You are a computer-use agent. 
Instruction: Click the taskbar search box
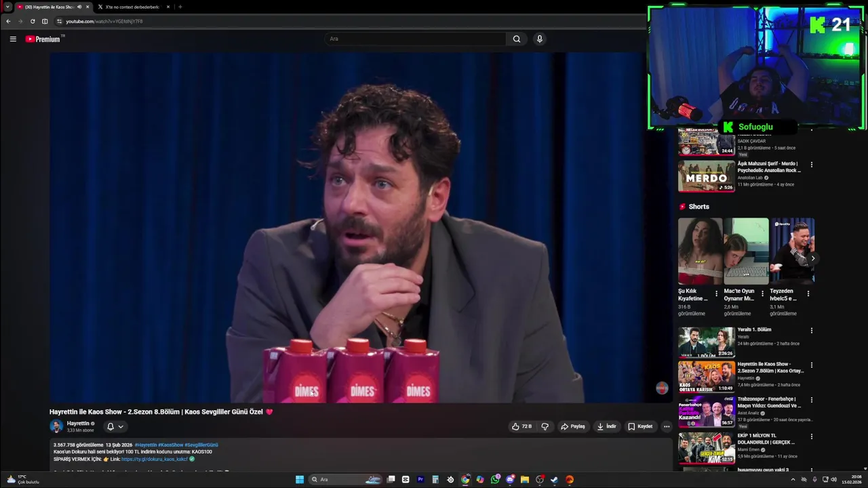pyautogui.click(x=347, y=480)
